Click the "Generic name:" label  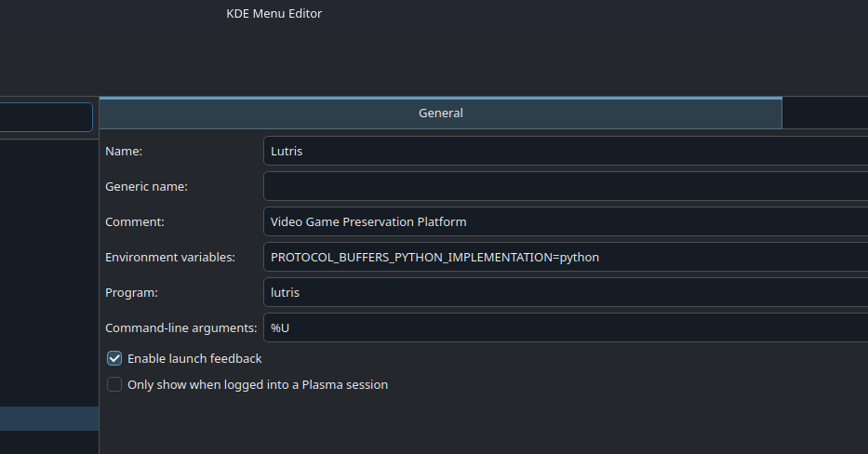point(146,186)
